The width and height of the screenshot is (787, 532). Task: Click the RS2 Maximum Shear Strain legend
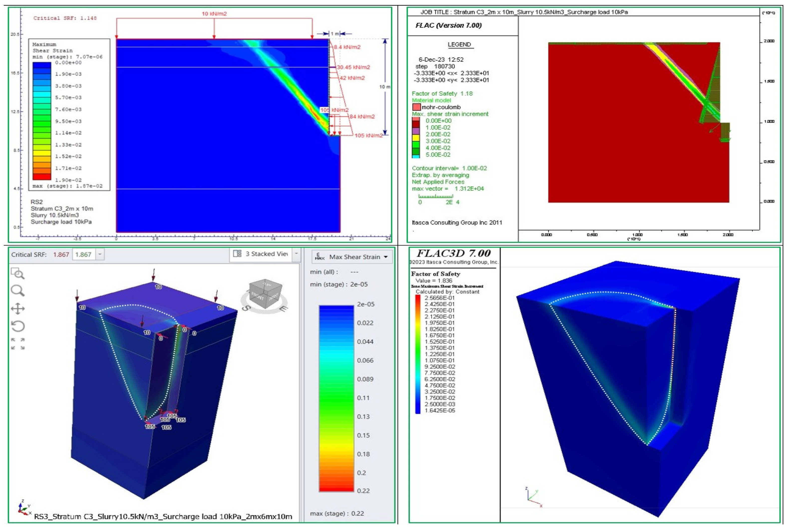coord(42,121)
